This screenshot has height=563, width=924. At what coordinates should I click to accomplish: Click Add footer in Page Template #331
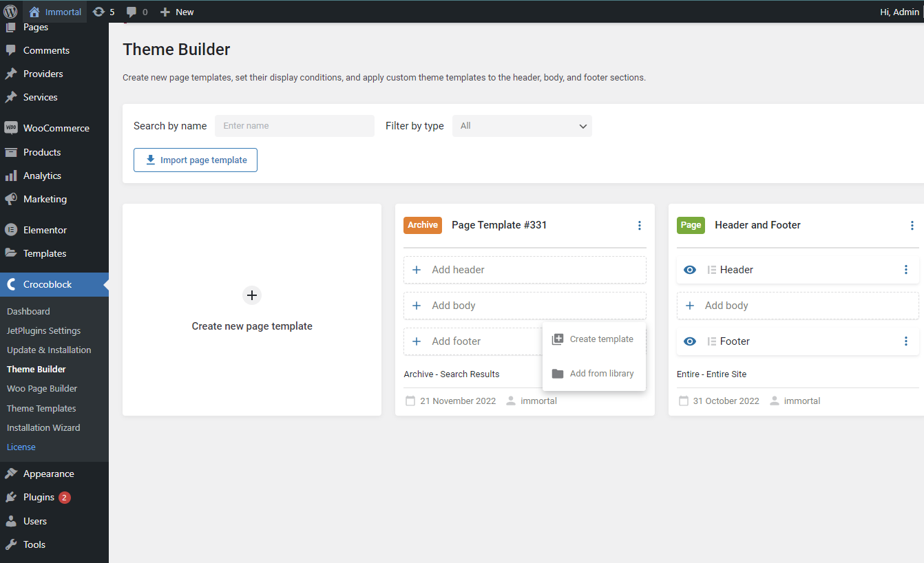point(472,341)
